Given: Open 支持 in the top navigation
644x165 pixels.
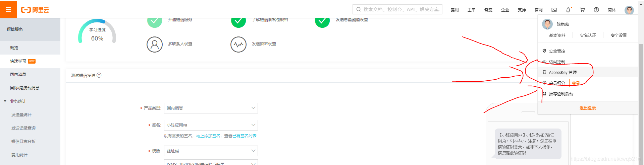Looking at the screenshot, I should coord(522,10).
